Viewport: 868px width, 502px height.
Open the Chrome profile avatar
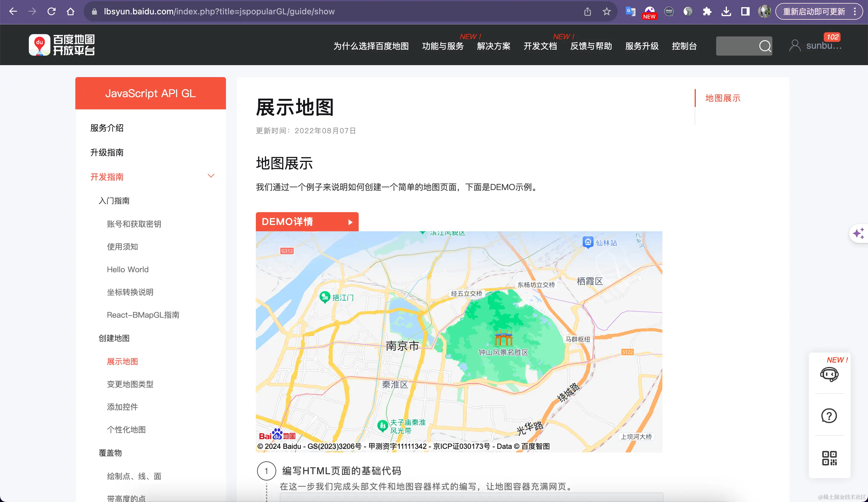(x=764, y=12)
